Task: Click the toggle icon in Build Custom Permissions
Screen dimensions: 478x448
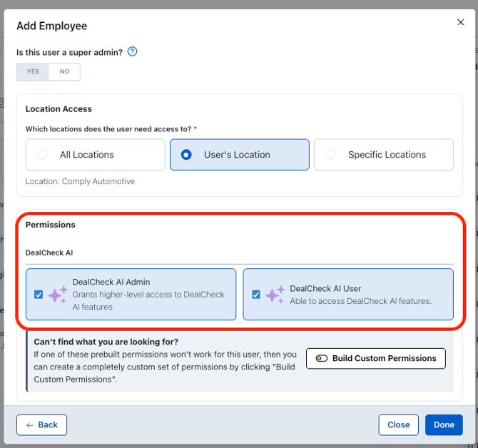Action: tap(321, 359)
